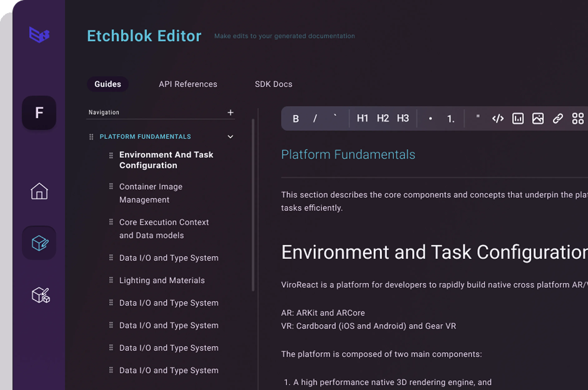Collapse the Platform Fundamentals section
This screenshot has height=390, width=588.
pos(230,137)
